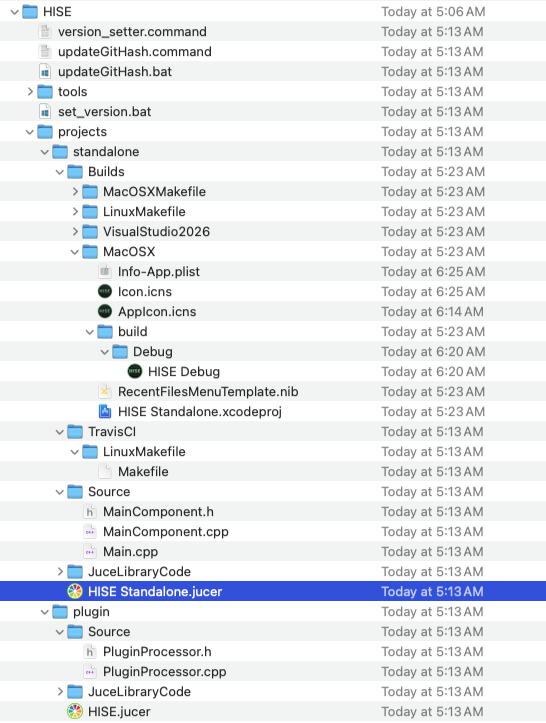Select the Main.cpp file name

pyautogui.click(x=131, y=551)
